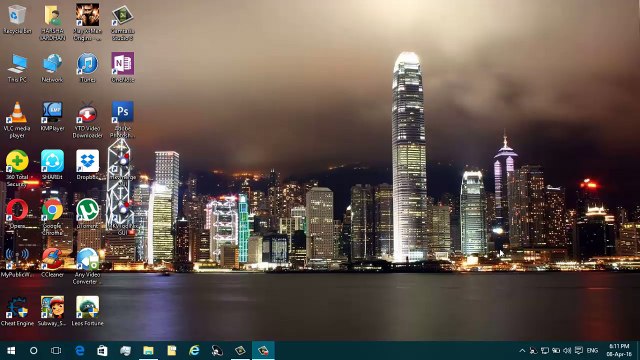Open the Windows Start menu
This screenshot has height=360, width=640.
pyautogui.click(x=11, y=351)
